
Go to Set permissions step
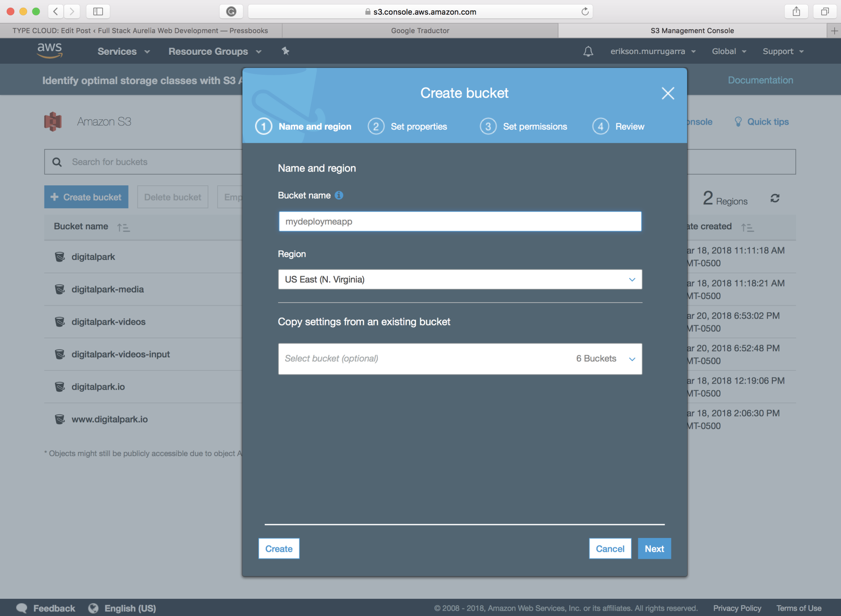tap(524, 127)
